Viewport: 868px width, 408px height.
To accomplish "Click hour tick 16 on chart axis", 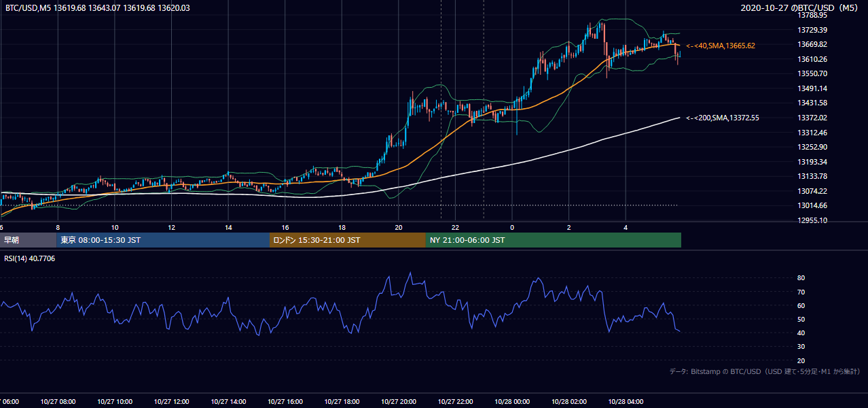I will [285, 228].
